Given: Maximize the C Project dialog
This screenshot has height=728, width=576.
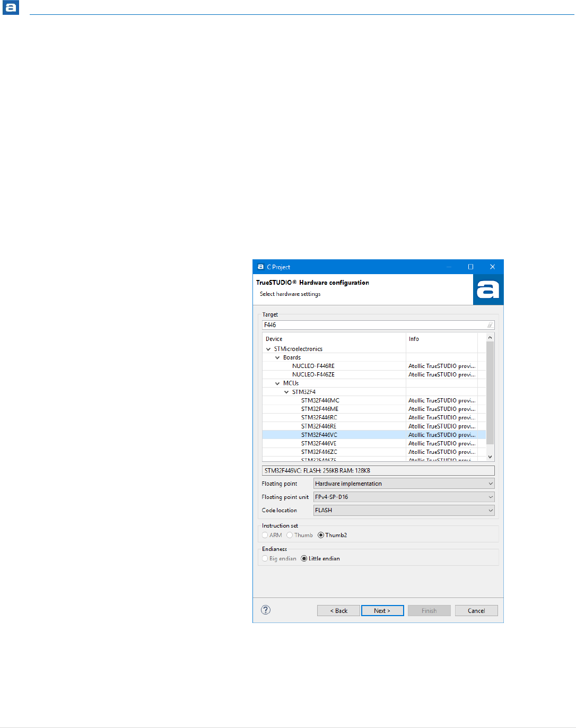Looking at the screenshot, I should [470, 267].
